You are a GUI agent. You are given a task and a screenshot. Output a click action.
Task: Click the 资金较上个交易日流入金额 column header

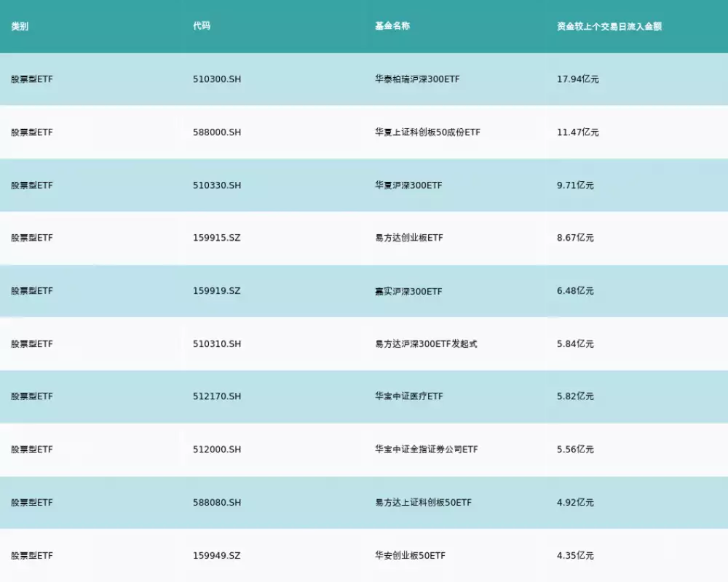(609, 26)
